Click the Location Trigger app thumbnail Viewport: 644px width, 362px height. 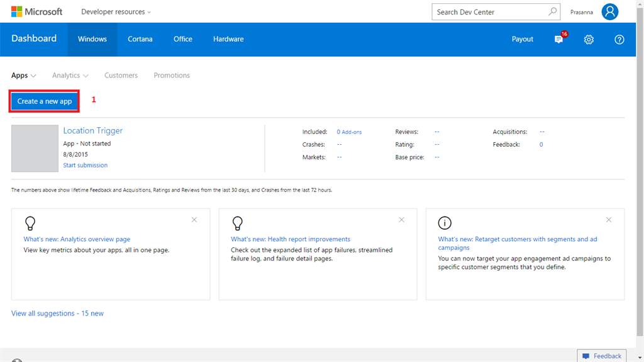point(35,148)
